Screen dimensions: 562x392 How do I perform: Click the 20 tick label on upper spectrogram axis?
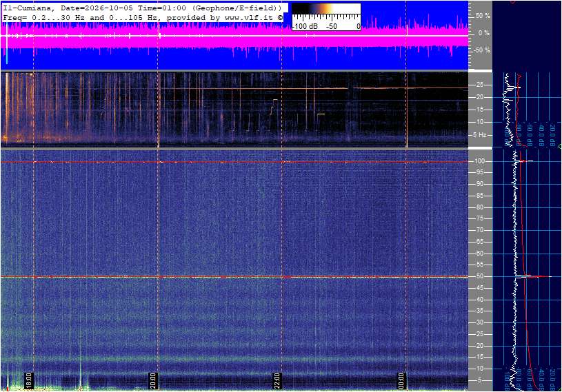479,97
